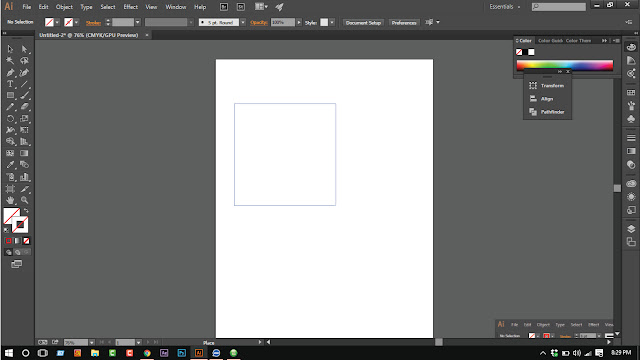The height and width of the screenshot is (360, 640).
Task: Select the Width tool
Action: 10,130
